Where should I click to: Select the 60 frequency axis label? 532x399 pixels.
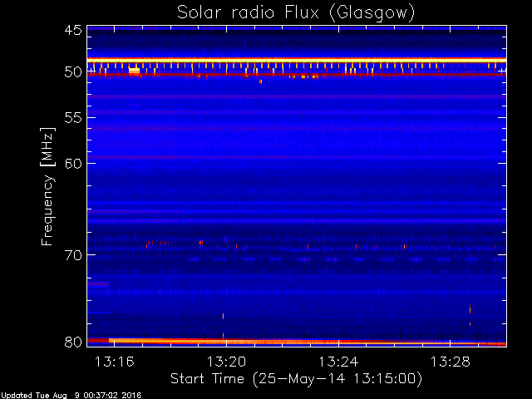73,163
